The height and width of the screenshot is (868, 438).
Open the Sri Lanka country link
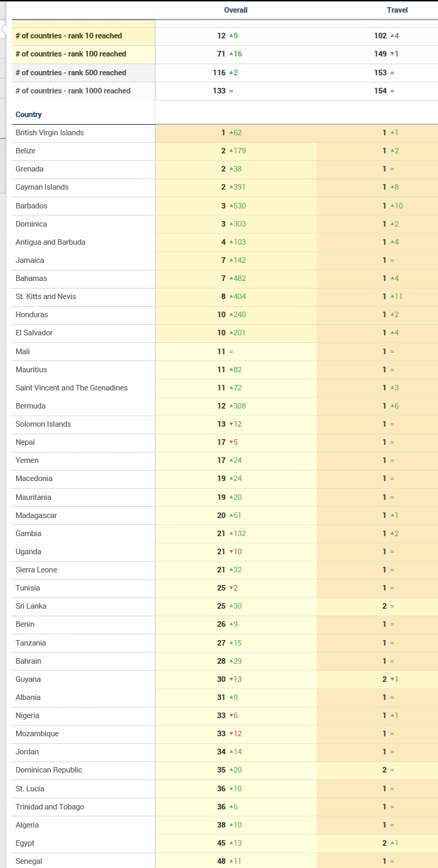(x=31, y=606)
